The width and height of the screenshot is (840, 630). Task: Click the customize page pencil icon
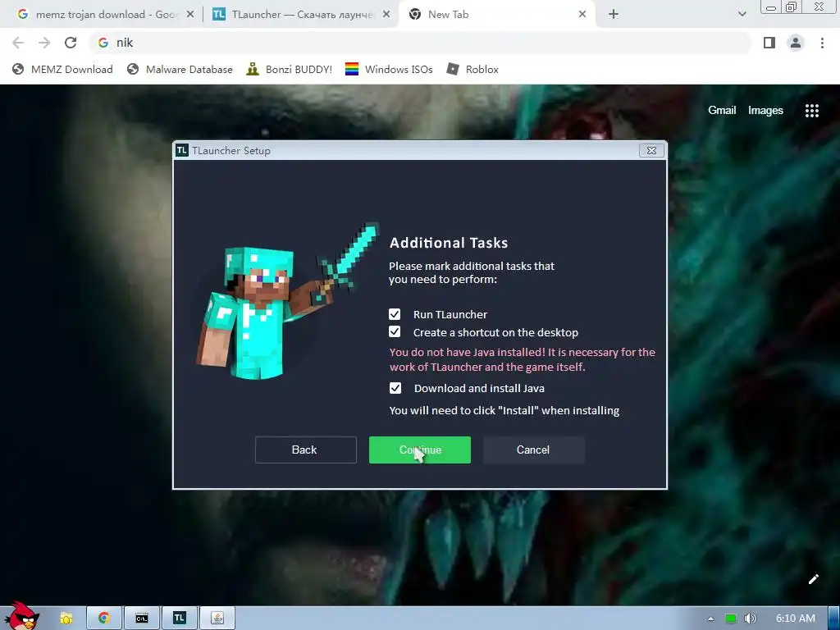(x=813, y=579)
